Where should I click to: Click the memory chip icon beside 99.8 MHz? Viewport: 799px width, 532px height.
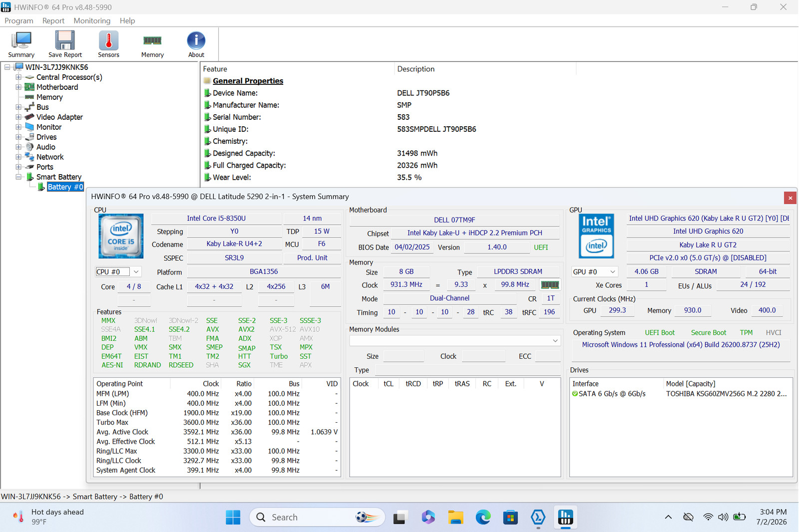coord(550,284)
